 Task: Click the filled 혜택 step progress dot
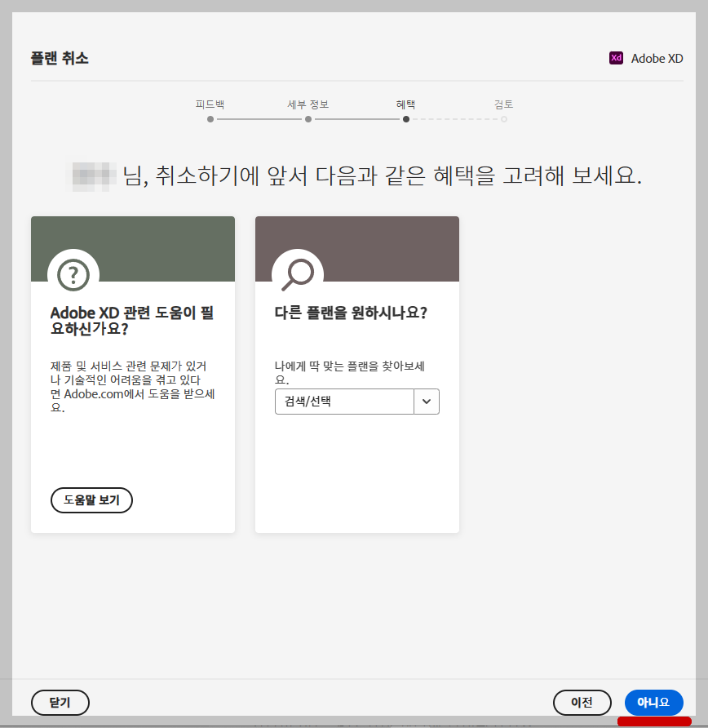pyautogui.click(x=406, y=118)
